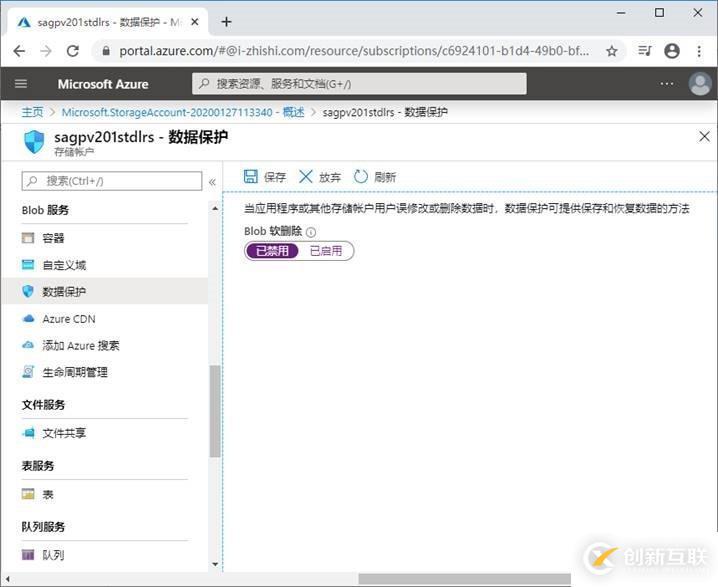Screen dimensions: 718x587
Task: Click the browser address bar URL
Action: tap(354, 51)
